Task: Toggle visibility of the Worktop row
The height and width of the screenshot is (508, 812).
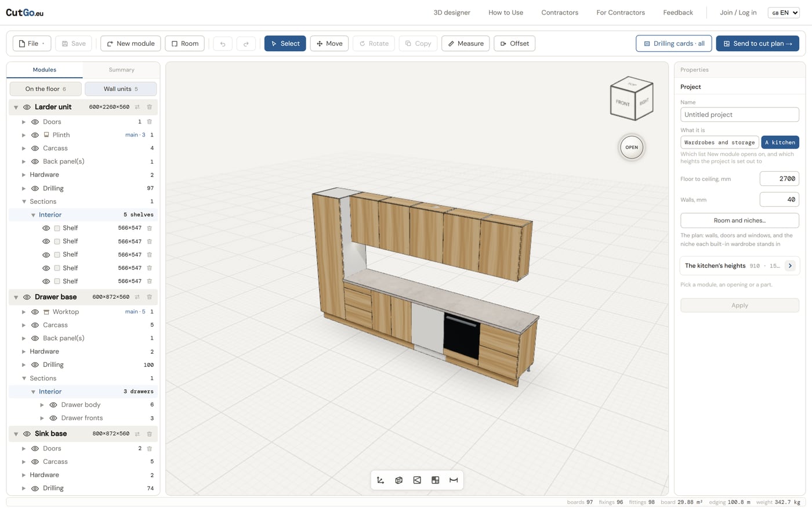Action: coord(35,312)
